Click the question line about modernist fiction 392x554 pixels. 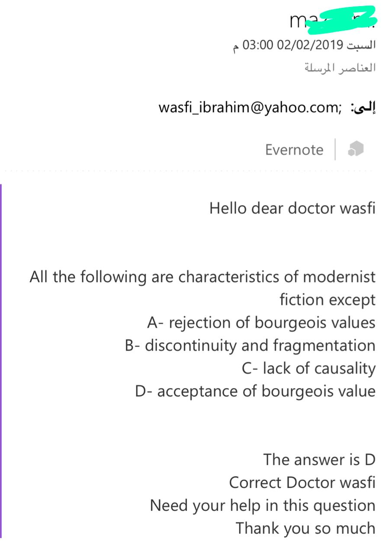(202, 277)
